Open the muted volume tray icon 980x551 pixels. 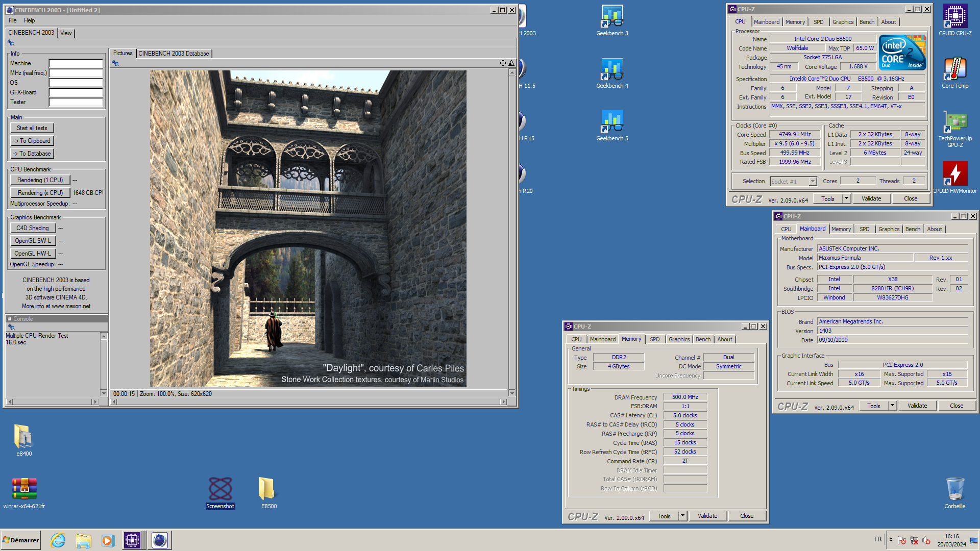(926, 540)
